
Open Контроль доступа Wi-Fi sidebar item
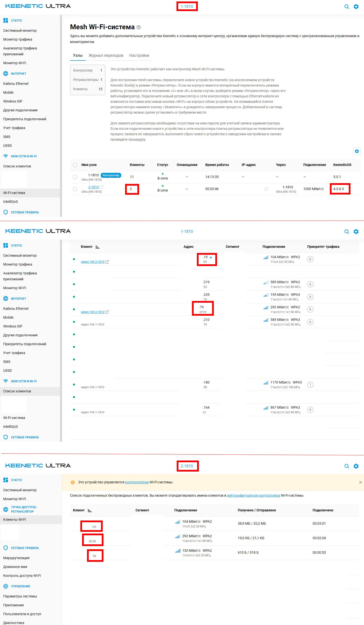(x=22, y=575)
